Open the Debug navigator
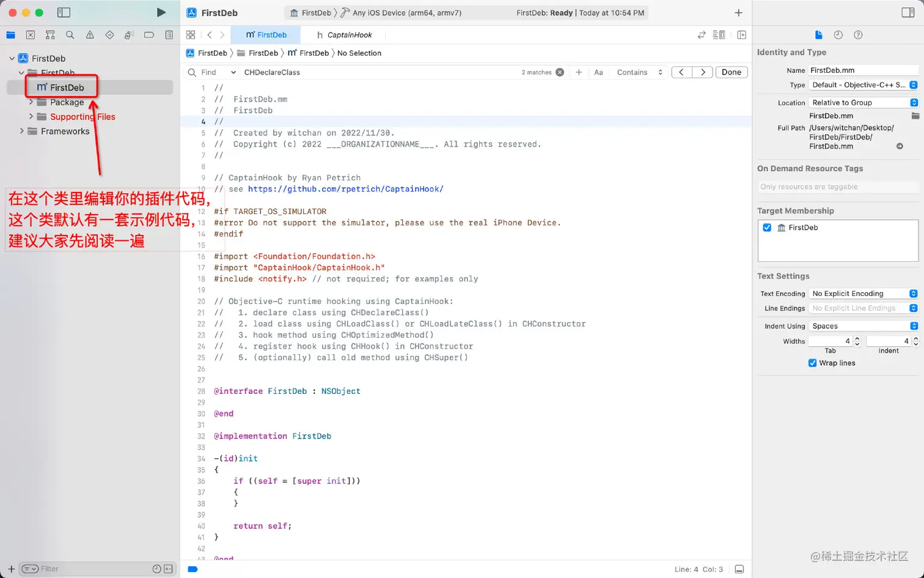Screen dimensions: 924x578 [129, 35]
